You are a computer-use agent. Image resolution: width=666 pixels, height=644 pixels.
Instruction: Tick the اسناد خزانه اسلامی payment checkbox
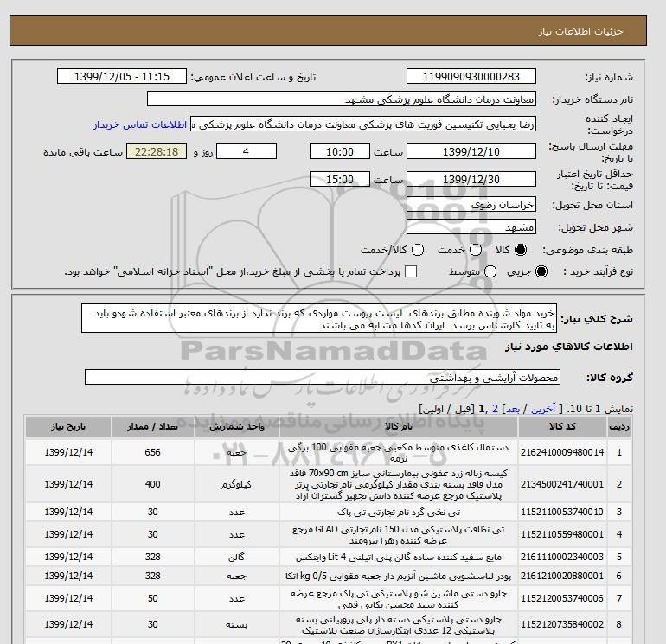411,271
